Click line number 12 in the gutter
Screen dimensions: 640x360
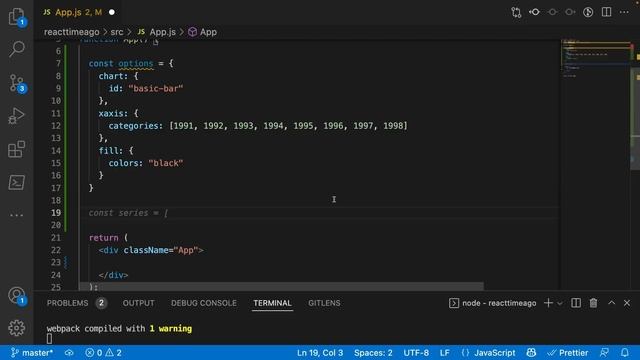56,126
